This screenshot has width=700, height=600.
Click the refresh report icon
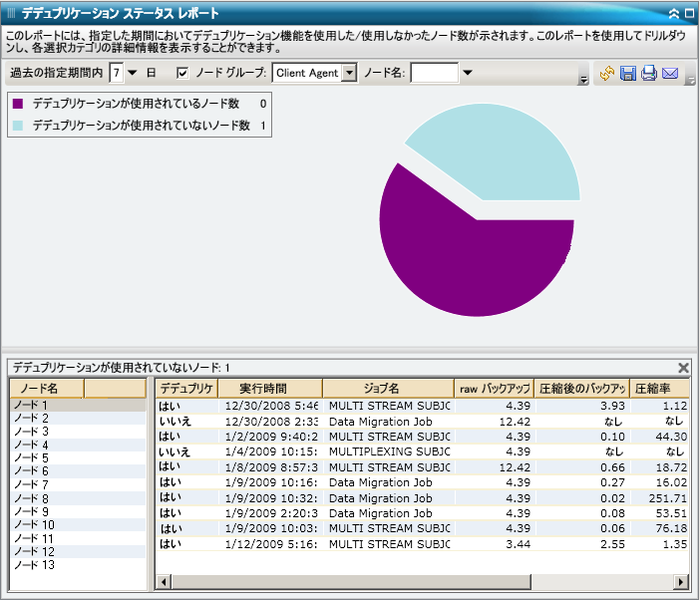606,74
